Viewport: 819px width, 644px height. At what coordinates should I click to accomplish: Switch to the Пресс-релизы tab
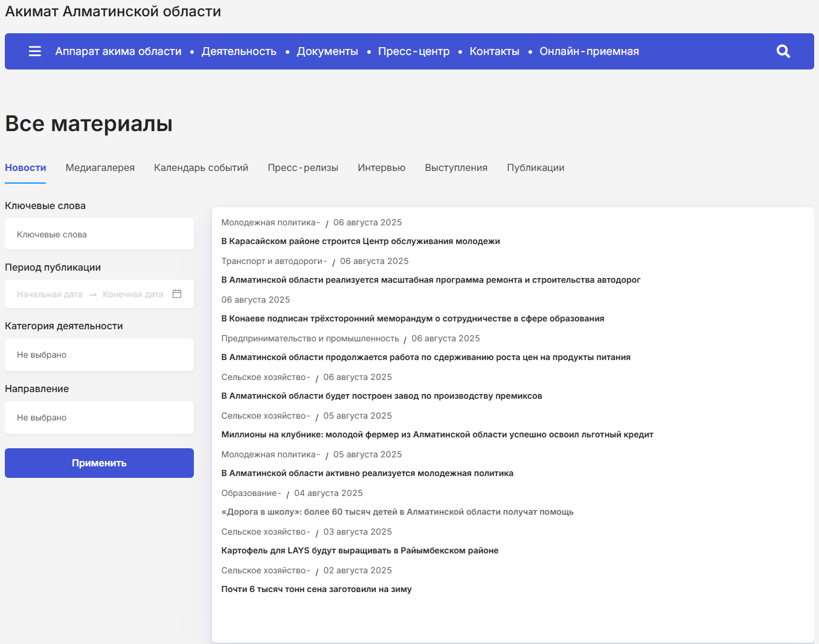tap(303, 168)
